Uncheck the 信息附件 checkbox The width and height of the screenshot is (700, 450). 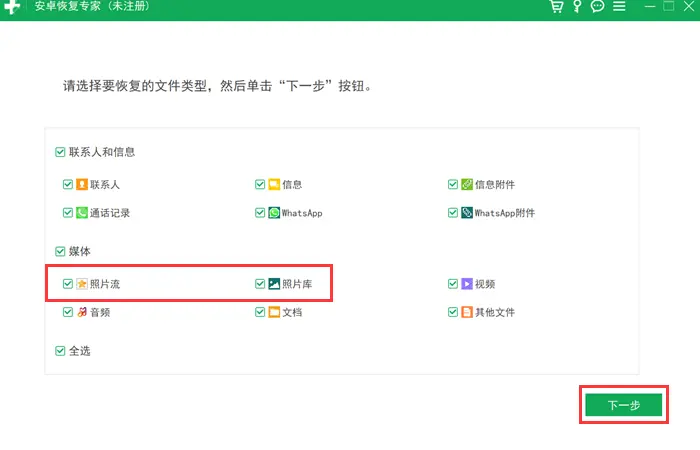pos(453,184)
